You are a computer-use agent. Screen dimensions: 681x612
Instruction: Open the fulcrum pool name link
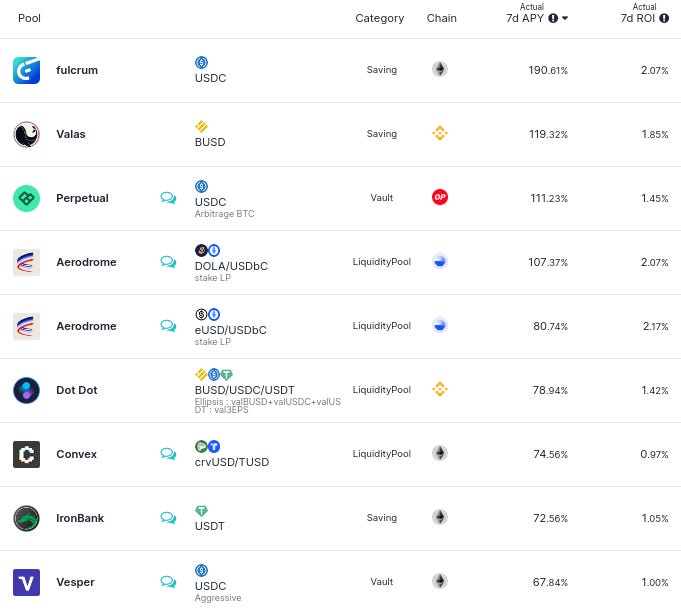point(77,70)
